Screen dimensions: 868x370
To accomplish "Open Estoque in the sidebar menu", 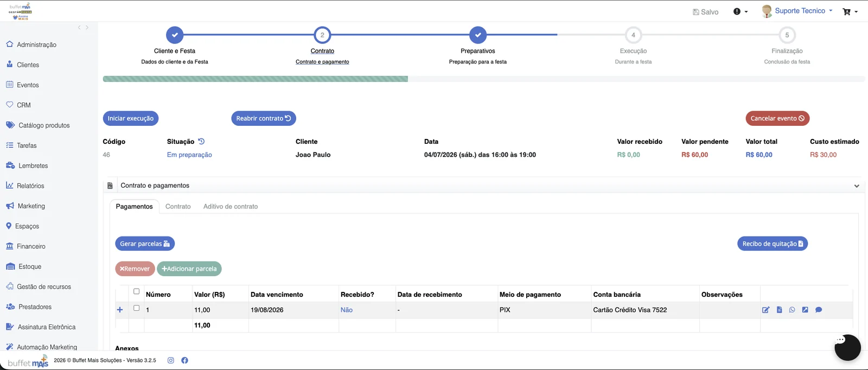I will (x=30, y=266).
